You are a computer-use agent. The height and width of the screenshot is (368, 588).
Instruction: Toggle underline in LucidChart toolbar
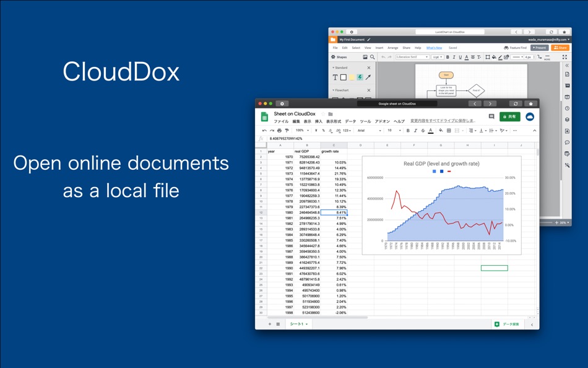[x=460, y=57]
